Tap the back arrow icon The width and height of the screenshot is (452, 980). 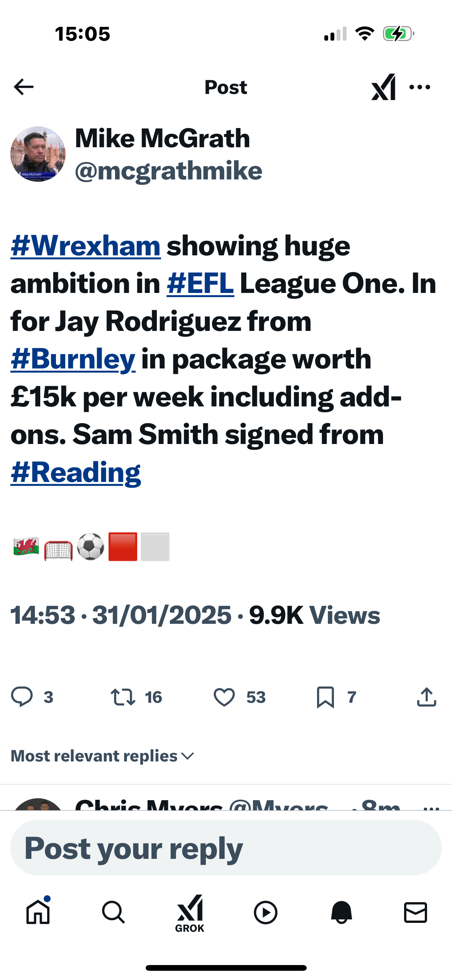[24, 87]
